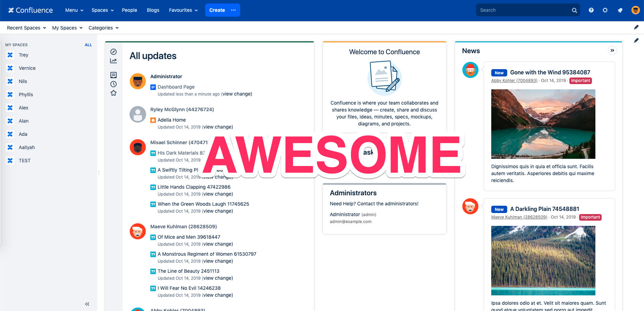Image resolution: width=644 pixels, height=311 pixels.
Task: Click Maeve Kuhlman's avatar in updates
Action: click(x=138, y=231)
